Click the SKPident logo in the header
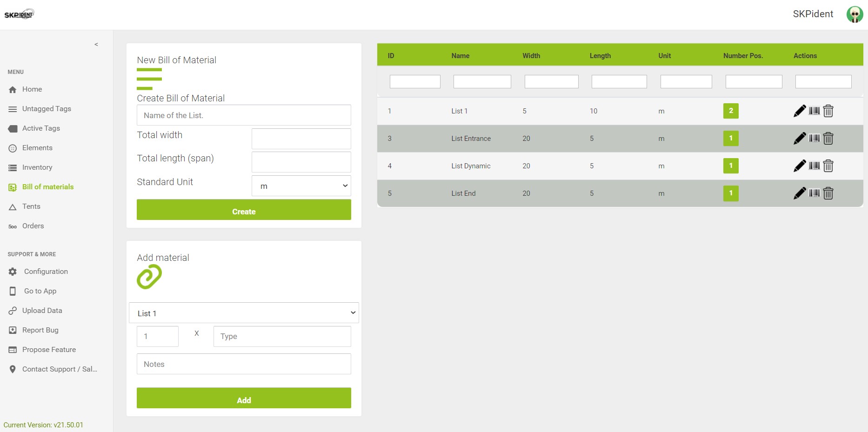 click(19, 14)
